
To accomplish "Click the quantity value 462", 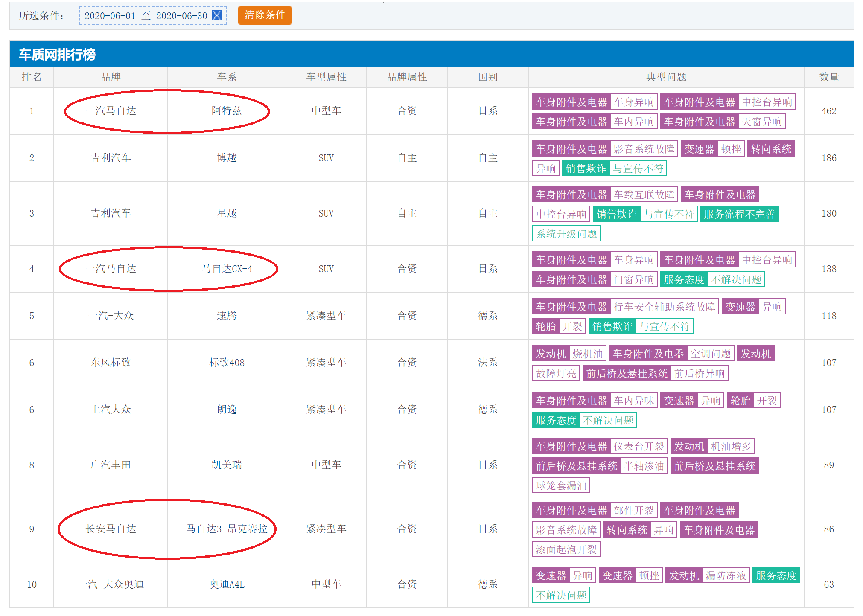I will [x=829, y=111].
